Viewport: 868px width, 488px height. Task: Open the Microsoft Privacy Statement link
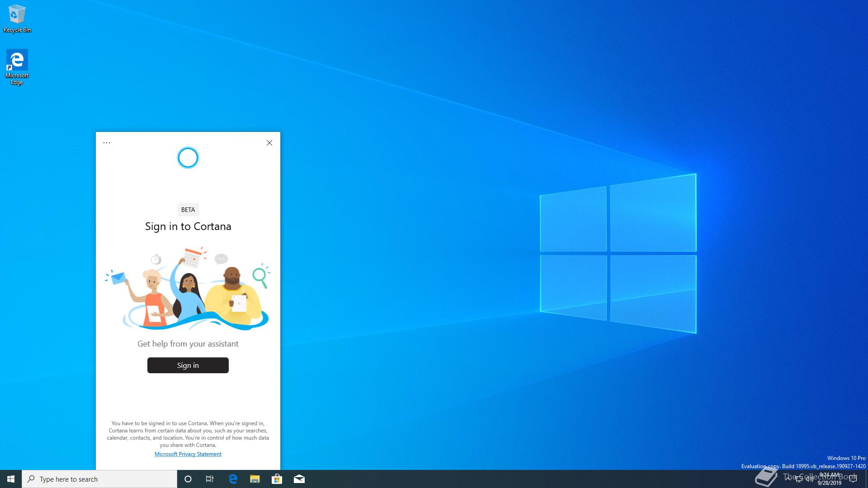point(188,454)
